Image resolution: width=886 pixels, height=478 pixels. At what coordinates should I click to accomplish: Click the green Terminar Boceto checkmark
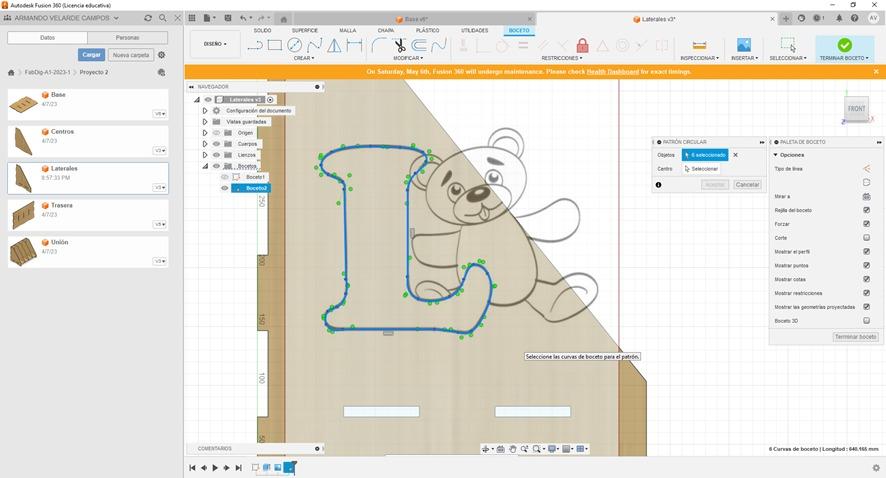tap(844, 45)
